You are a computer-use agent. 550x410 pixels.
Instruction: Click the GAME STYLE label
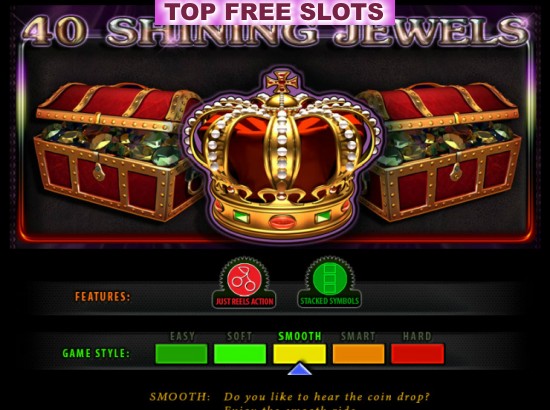click(96, 353)
